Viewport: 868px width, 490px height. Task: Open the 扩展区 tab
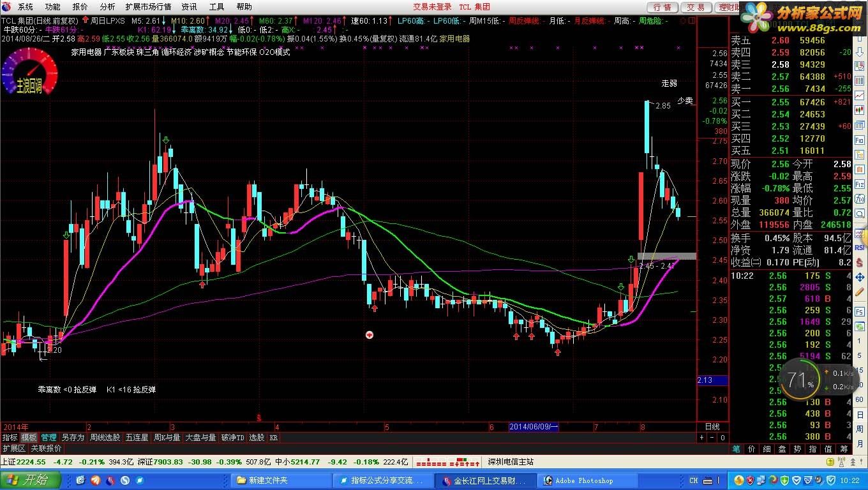(x=13, y=449)
